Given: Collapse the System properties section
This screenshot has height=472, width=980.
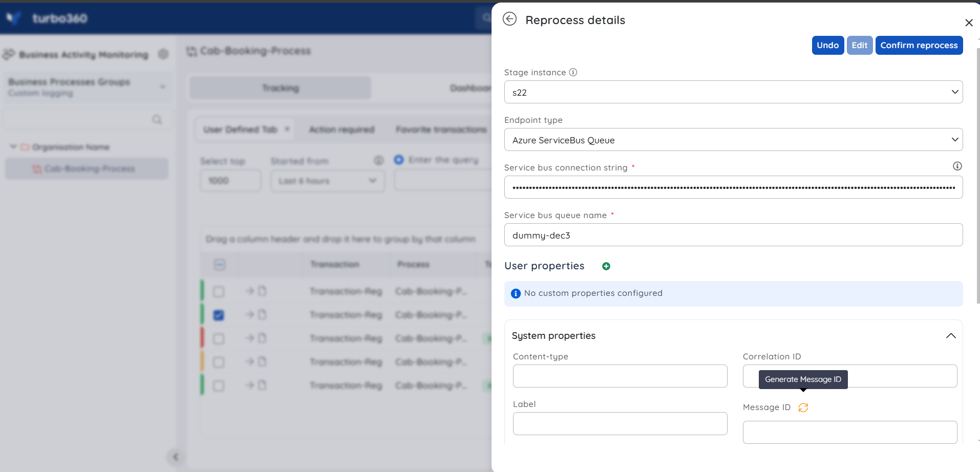Looking at the screenshot, I should point(951,336).
